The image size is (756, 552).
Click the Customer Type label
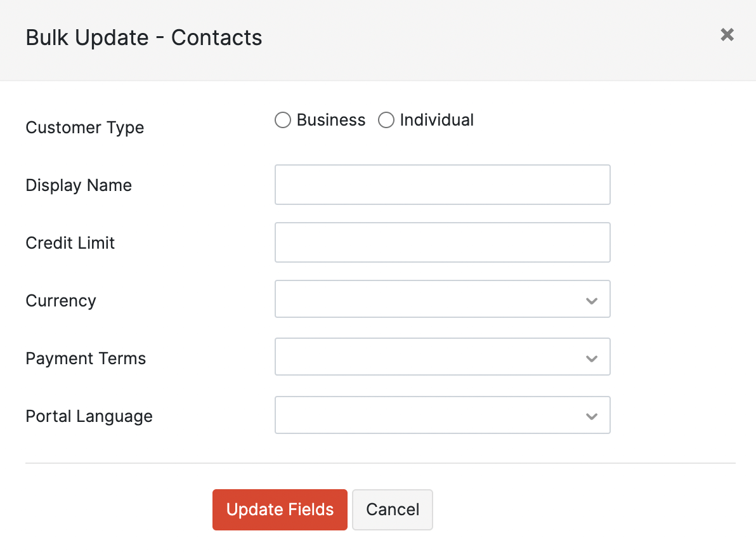(x=84, y=128)
